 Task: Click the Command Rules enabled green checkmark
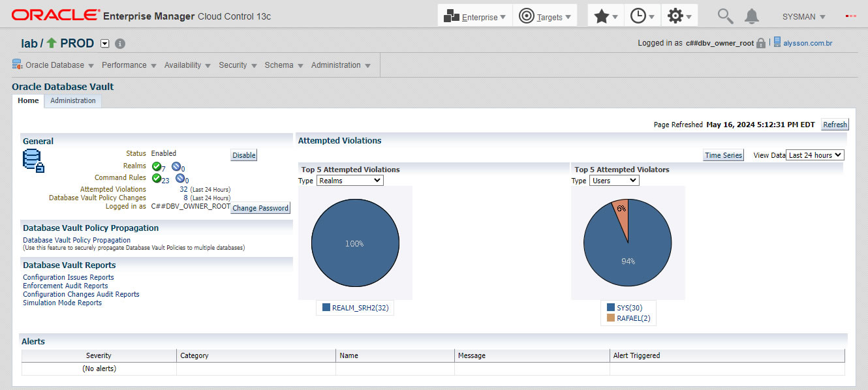point(157,178)
